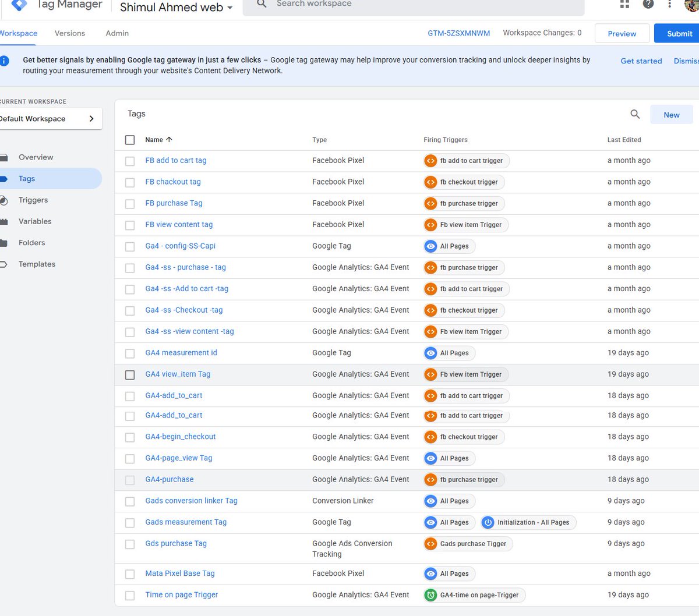The image size is (699, 616).
Task: Click the Tag Manager logo
Action: point(19,5)
